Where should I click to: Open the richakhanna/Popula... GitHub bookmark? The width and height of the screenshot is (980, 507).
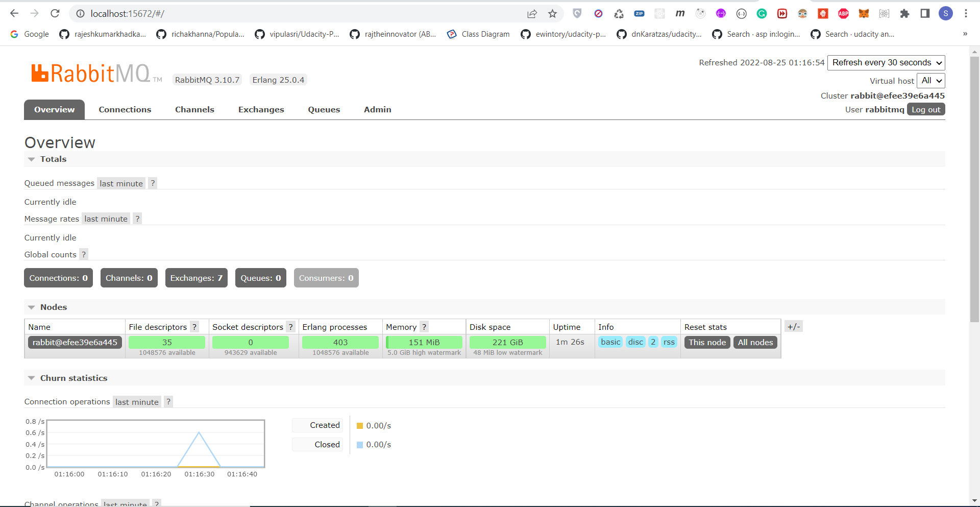click(x=201, y=34)
